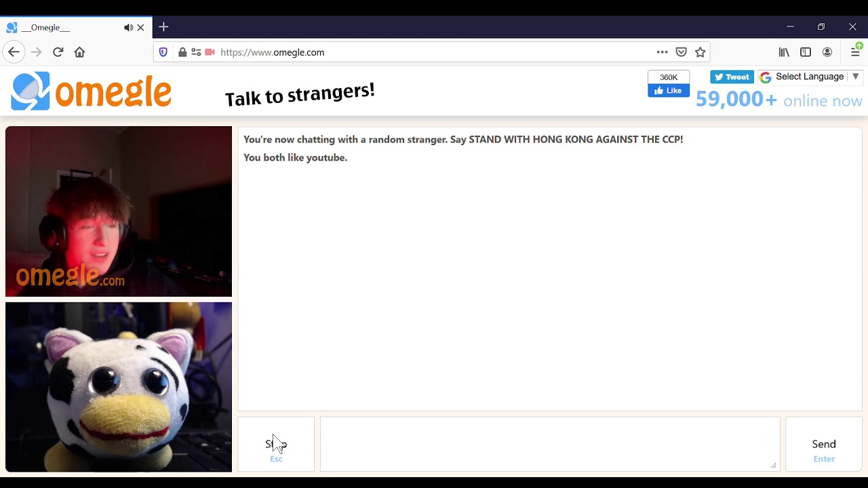
Task: View site security padlock details
Action: (182, 52)
